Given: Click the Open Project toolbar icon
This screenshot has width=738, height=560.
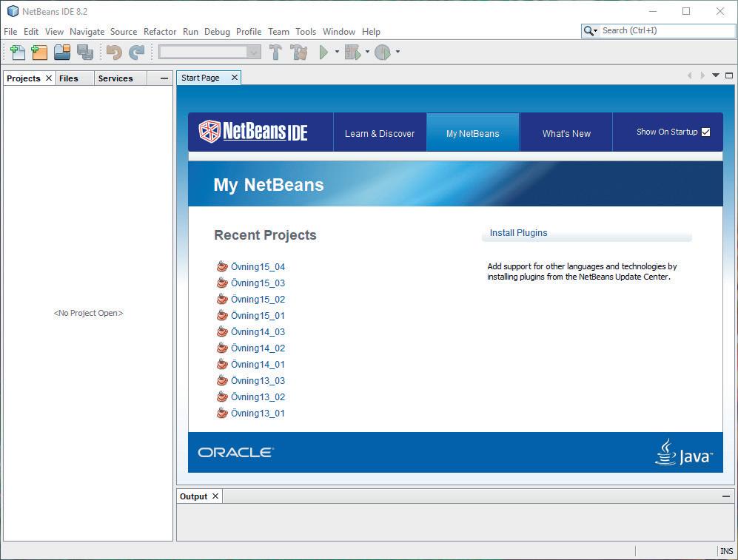Looking at the screenshot, I should tap(61, 53).
